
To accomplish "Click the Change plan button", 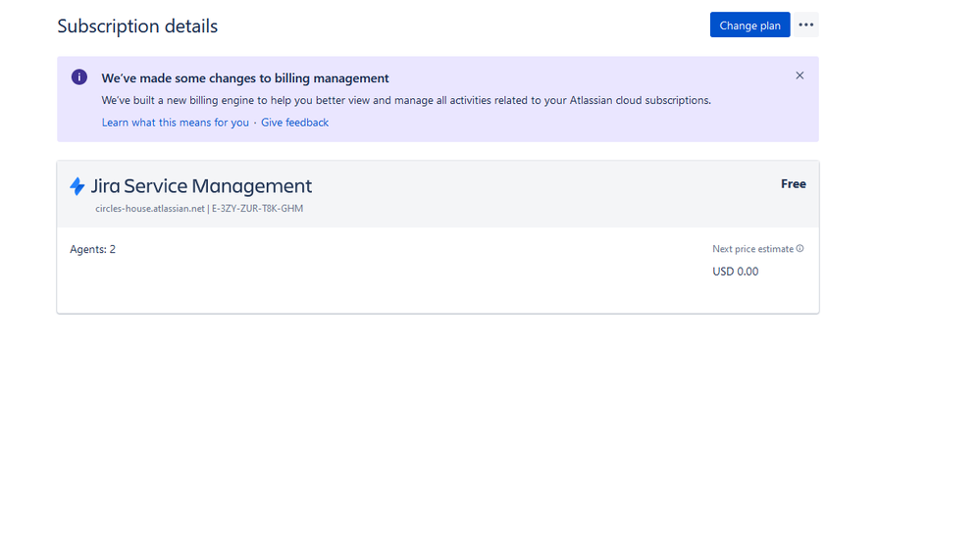I will (x=749, y=25).
